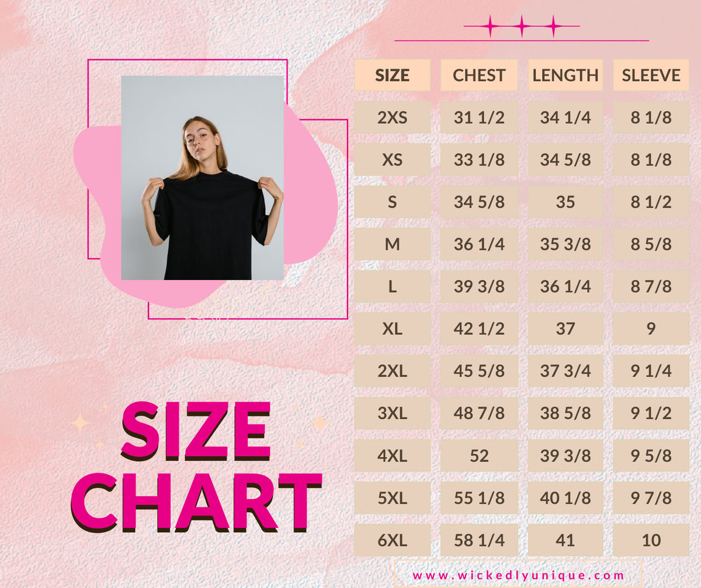Image resolution: width=701 pixels, height=588 pixels.
Task: Click the sparkle icon left of SIZE title
Action: point(79,422)
